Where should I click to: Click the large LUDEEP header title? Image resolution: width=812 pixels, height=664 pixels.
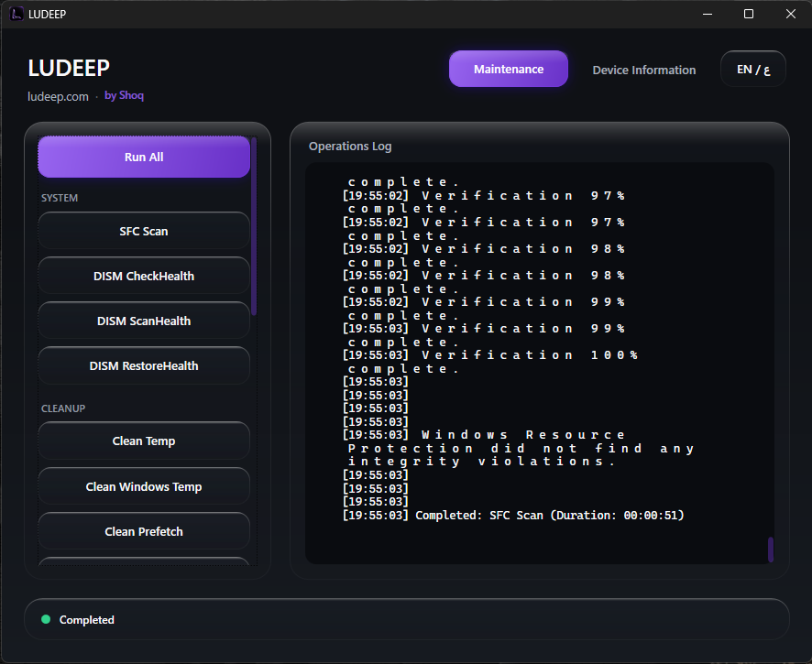click(x=69, y=68)
